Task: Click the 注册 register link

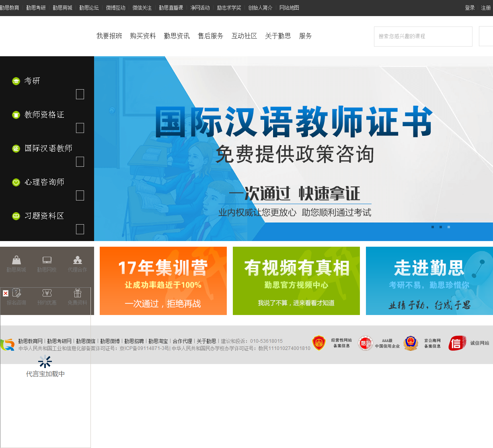Action: [486, 8]
